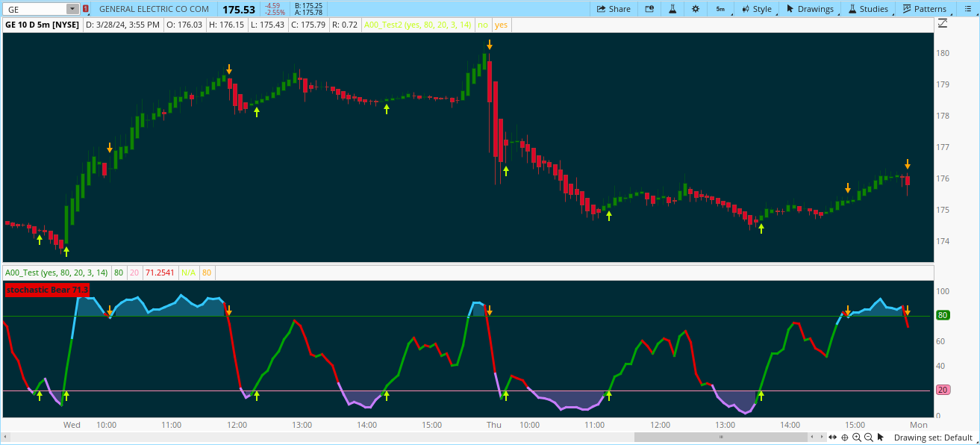
Task: Open the 5m timeframe selector
Action: (720, 9)
